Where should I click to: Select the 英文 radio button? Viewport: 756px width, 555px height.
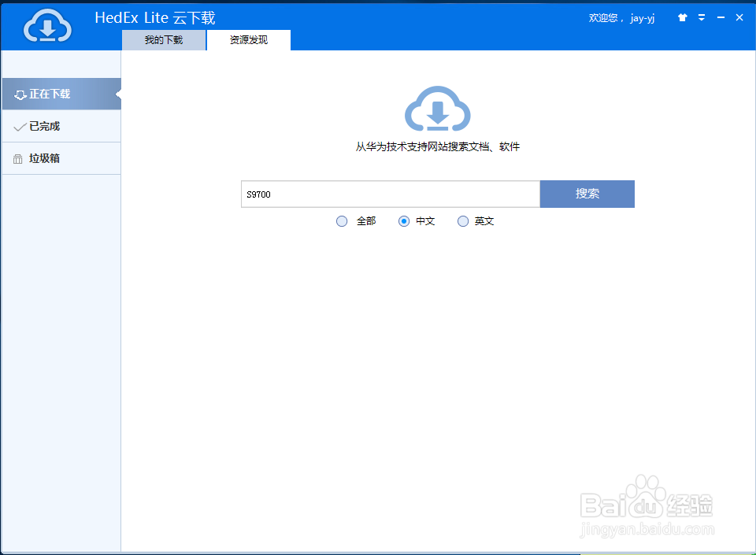tap(463, 221)
